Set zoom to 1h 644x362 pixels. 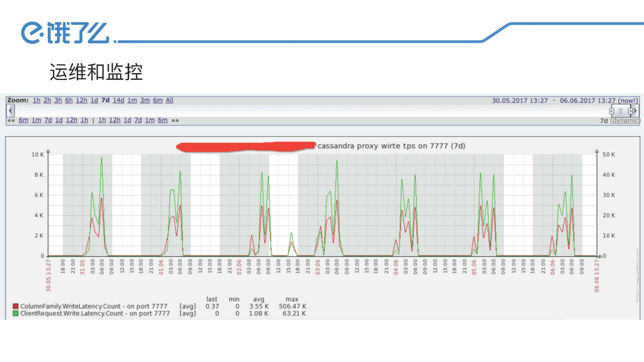pyautogui.click(x=36, y=100)
